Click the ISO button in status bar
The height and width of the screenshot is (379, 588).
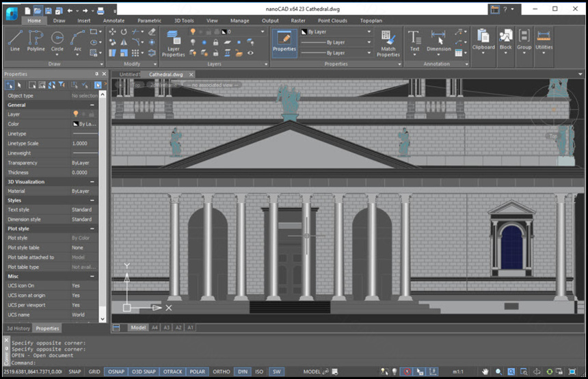pos(259,371)
